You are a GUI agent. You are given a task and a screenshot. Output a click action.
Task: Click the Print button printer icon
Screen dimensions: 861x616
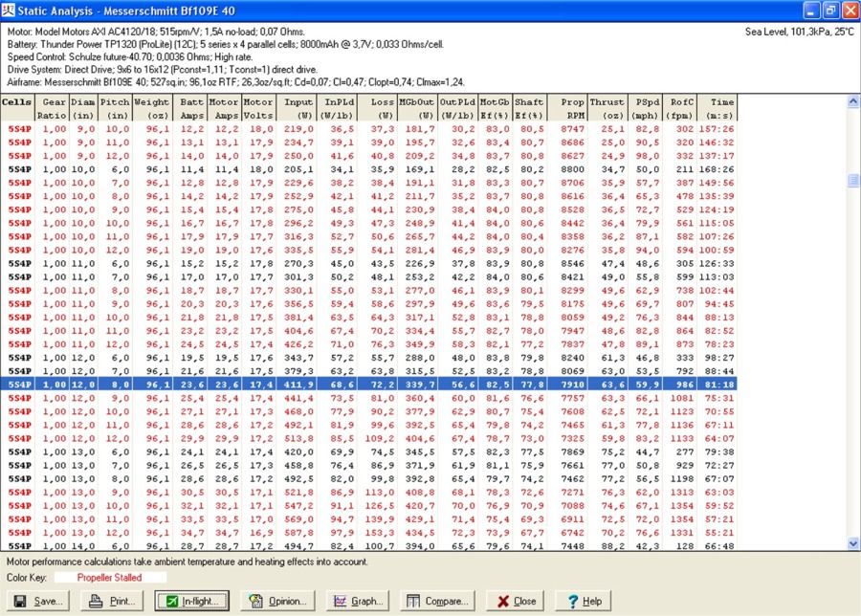point(97,601)
